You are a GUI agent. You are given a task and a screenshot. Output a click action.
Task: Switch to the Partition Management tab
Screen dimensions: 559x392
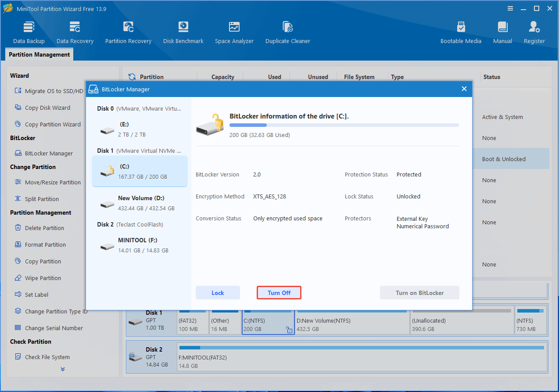point(39,54)
